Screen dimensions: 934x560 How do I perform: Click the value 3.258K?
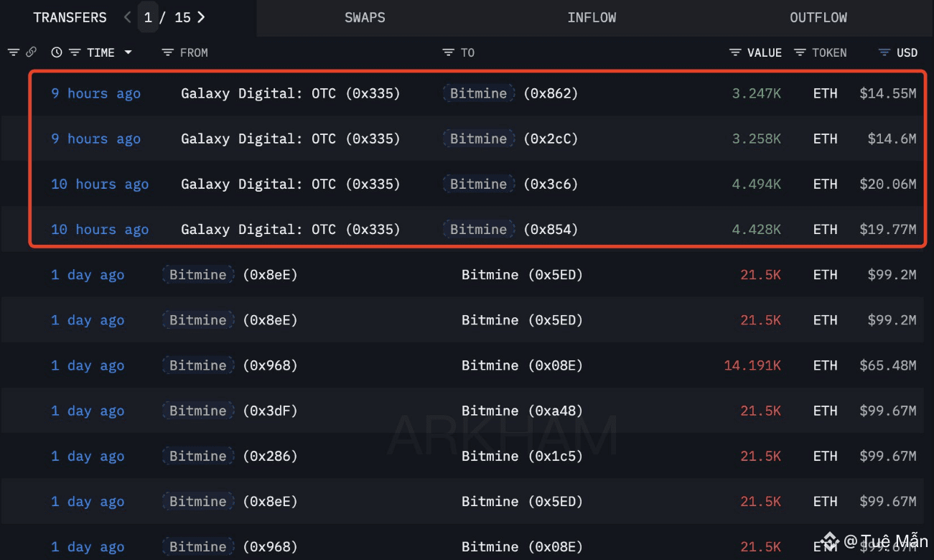tap(756, 139)
